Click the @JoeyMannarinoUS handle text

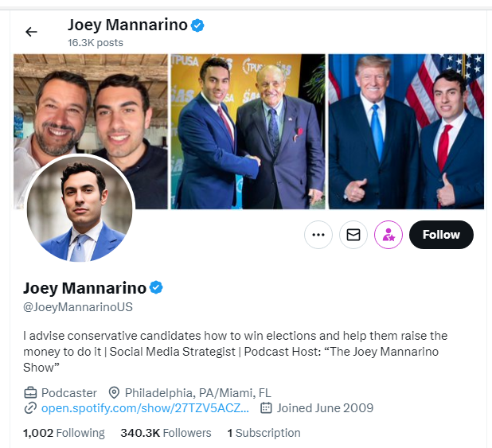click(77, 306)
